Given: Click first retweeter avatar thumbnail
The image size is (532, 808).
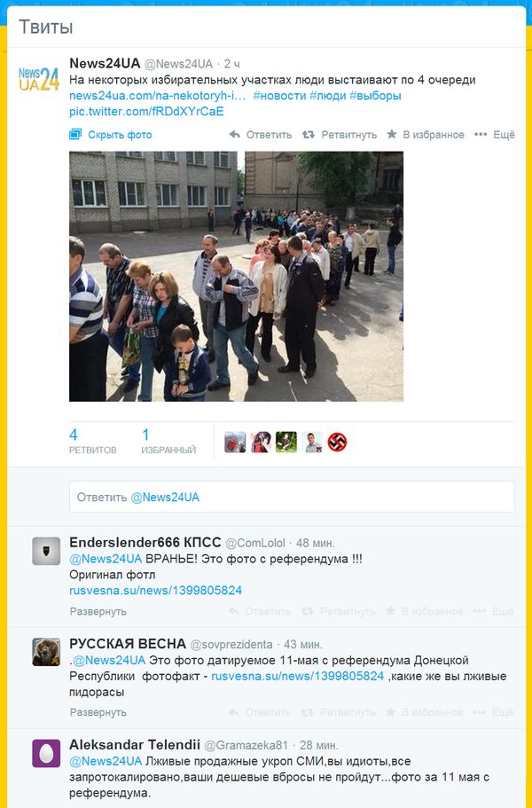Looking at the screenshot, I should [x=235, y=442].
